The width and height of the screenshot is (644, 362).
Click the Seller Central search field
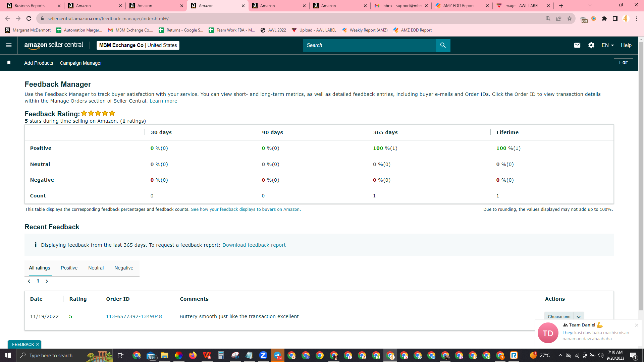tap(369, 45)
